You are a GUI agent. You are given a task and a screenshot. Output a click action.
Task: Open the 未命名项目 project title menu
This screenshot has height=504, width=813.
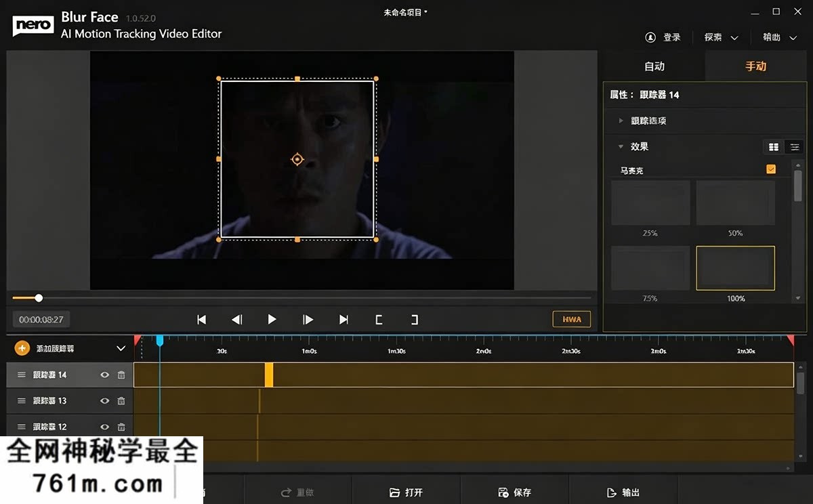(x=406, y=12)
